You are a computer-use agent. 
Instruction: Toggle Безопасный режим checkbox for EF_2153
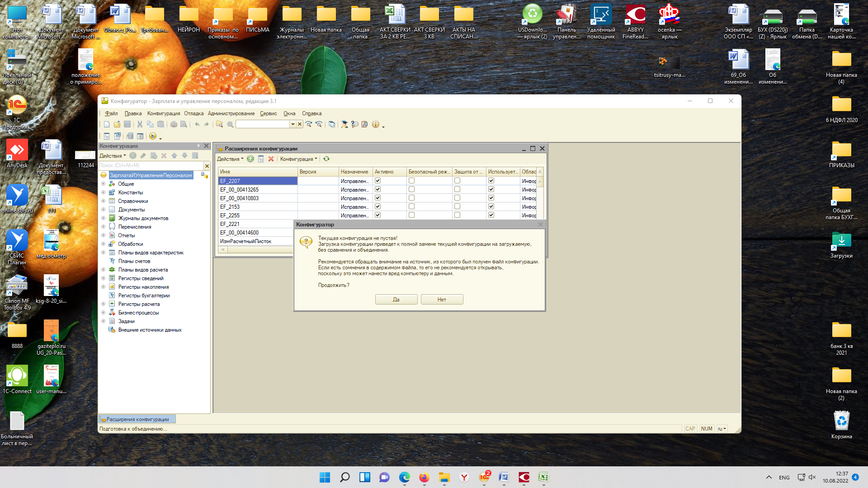(x=412, y=206)
